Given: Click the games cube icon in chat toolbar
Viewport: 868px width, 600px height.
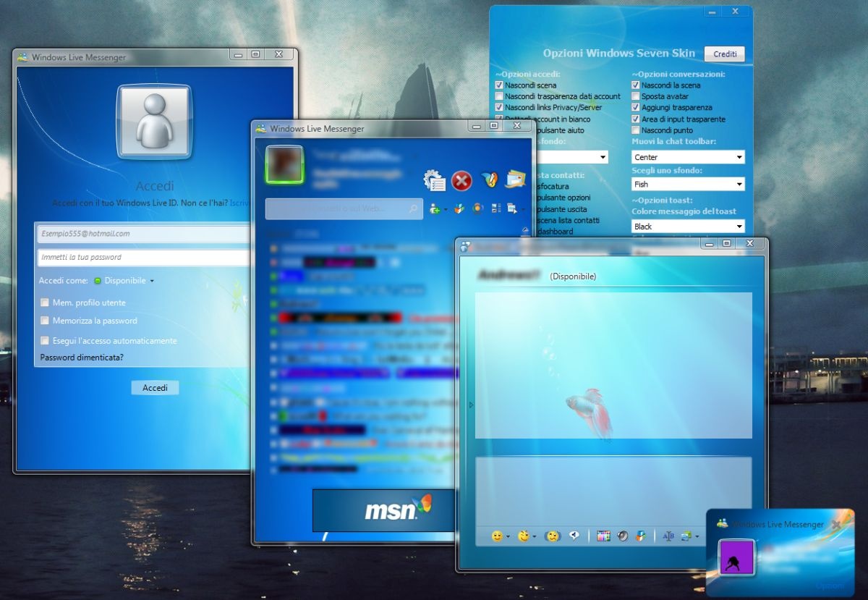Looking at the screenshot, I should pos(640,536).
